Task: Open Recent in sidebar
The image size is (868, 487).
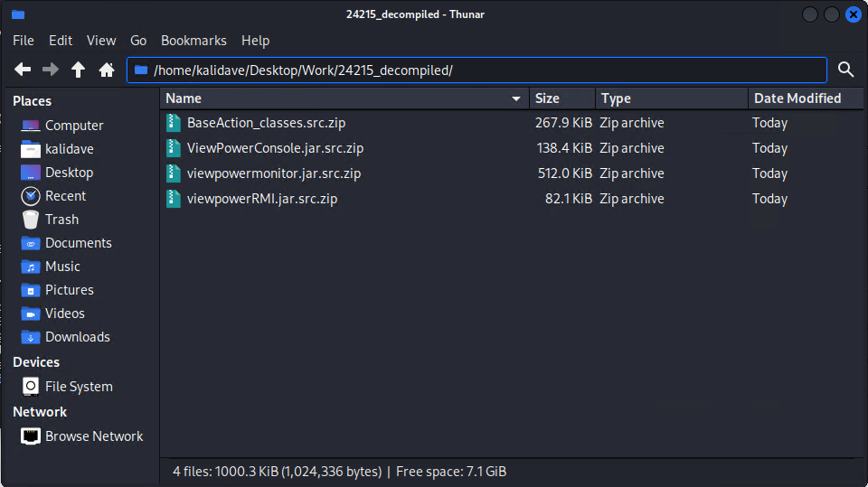Action: point(65,196)
